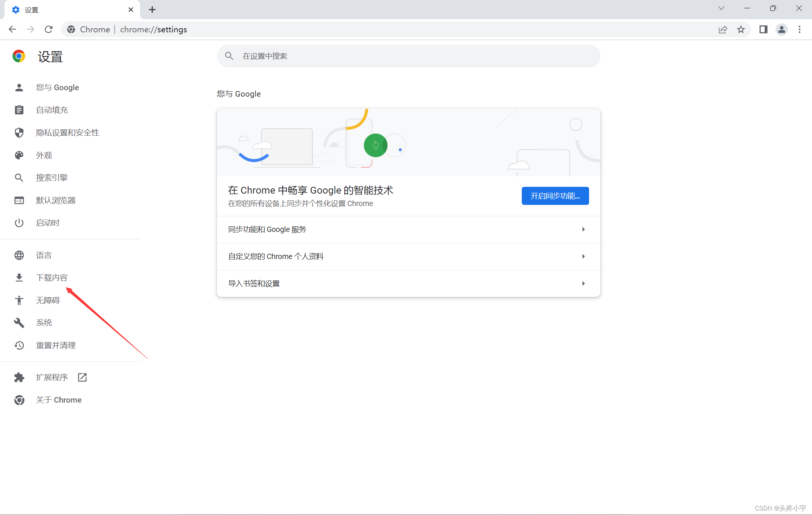The image size is (812, 515).
Task: Go to 外观 settings
Action: [x=44, y=155]
